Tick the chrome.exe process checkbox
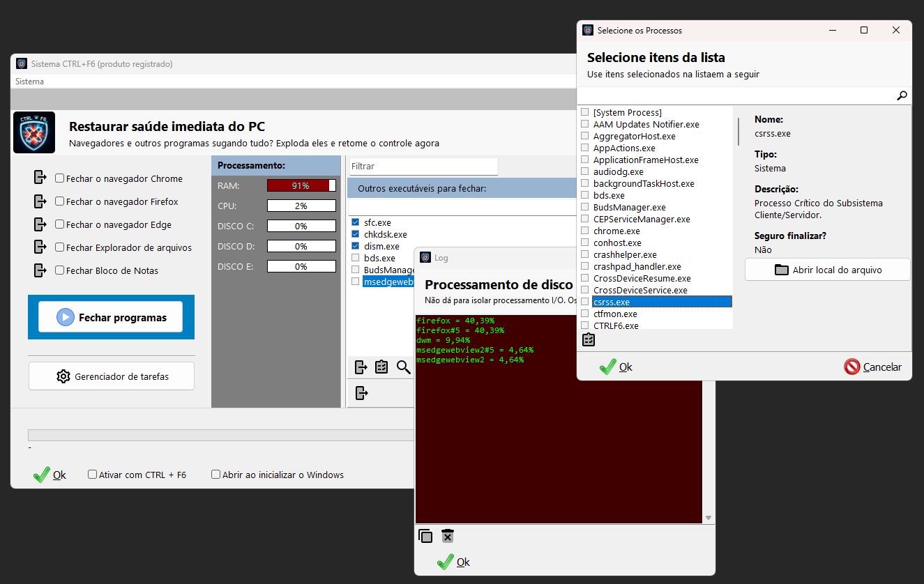Screen dimensions: 924x584 [585, 231]
